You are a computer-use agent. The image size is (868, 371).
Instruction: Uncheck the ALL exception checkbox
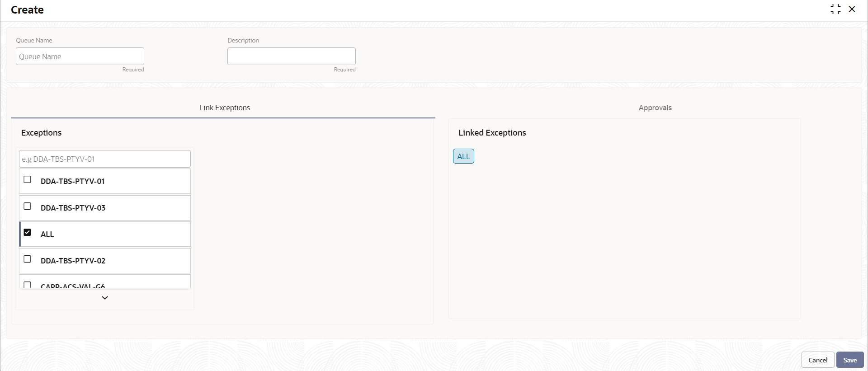(28, 232)
